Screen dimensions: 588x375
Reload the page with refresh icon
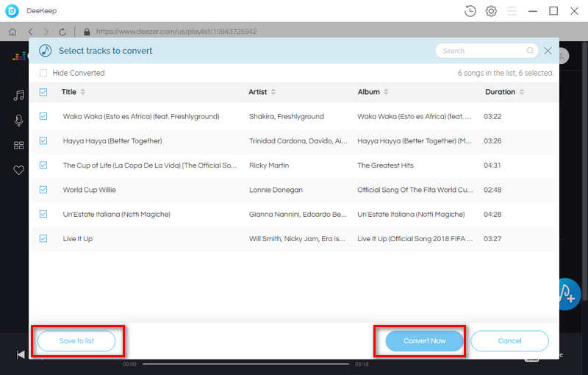[x=62, y=32]
